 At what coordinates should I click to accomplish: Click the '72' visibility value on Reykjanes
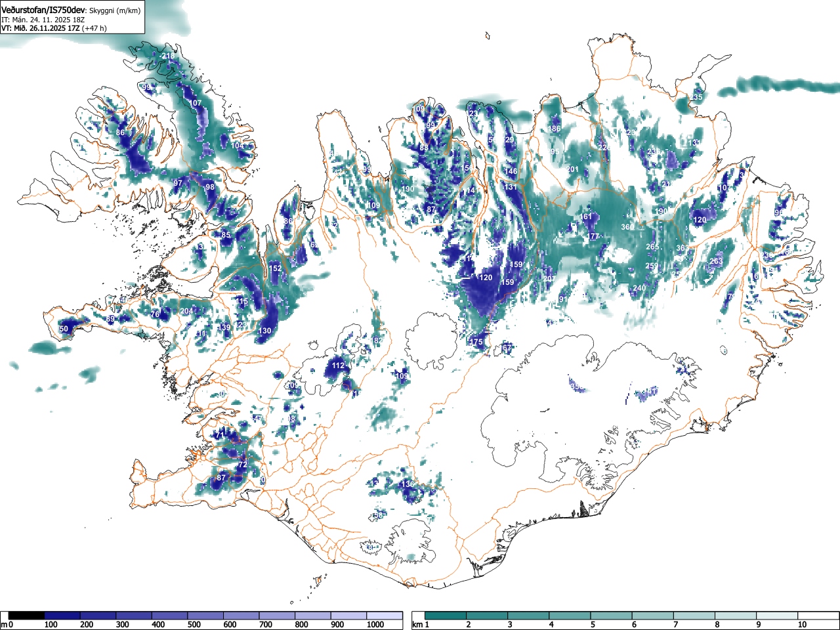(x=242, y=465)
